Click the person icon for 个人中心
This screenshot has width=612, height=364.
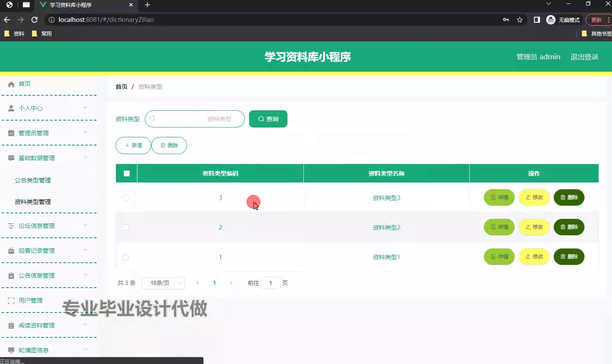(x=11, y=108)
